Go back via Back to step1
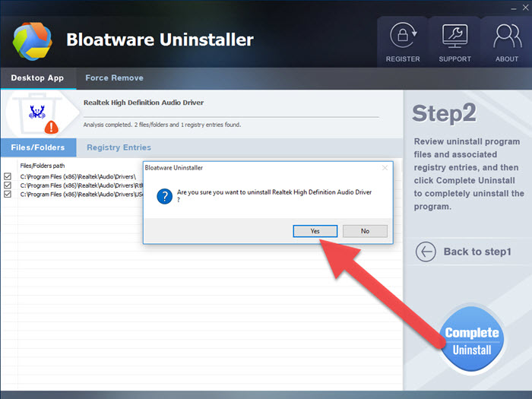The height and width of the screenshot is (399, 532). pyautogui.click(x=477, y=252)
